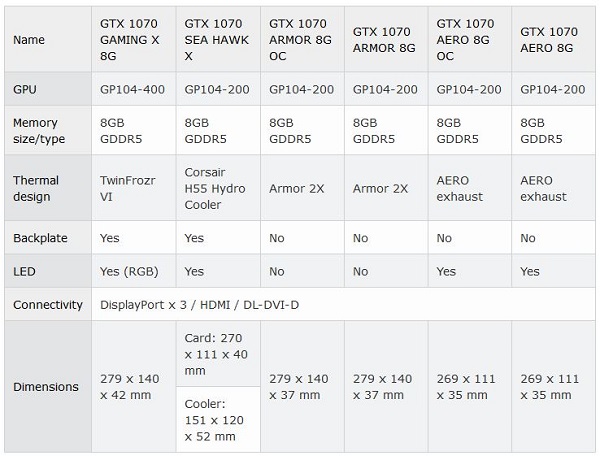
Task: Click the Corsair H55 Hydro Cooler cell
Action: coord(218,188)
